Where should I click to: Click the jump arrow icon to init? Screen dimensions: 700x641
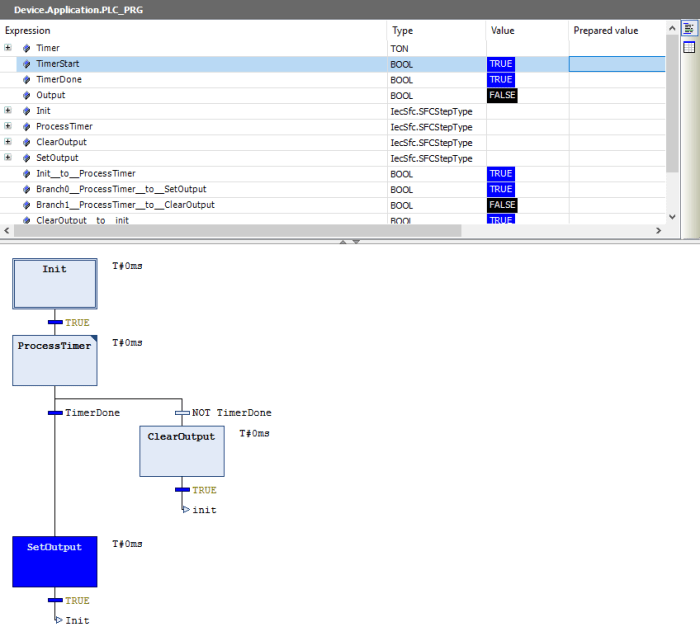coord(185,509)
